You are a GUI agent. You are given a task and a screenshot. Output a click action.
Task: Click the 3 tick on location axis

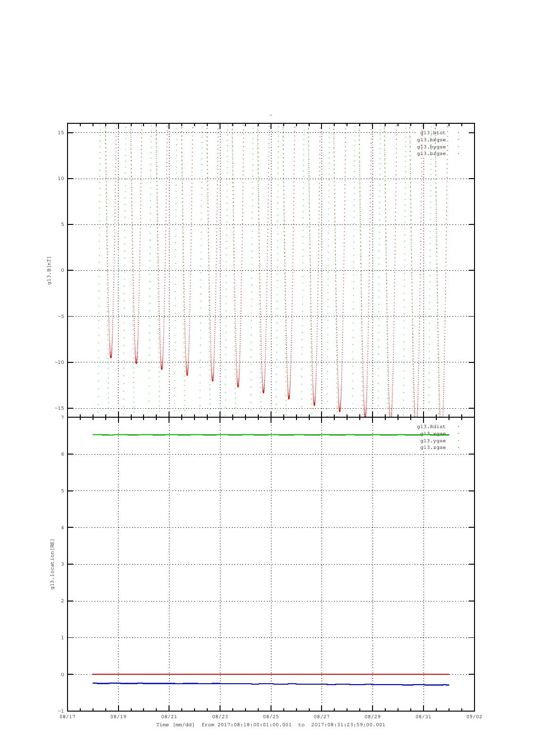[x=62, y=564]
